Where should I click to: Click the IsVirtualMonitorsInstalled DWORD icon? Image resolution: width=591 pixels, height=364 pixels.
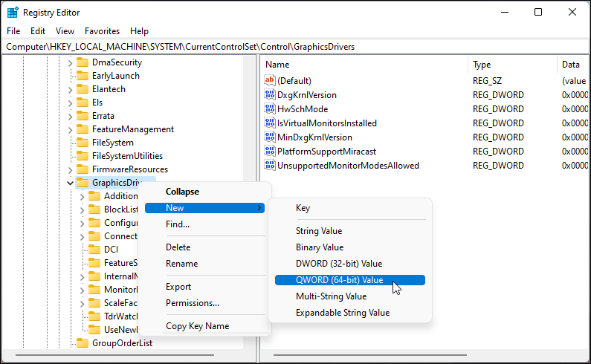(270, 123)
